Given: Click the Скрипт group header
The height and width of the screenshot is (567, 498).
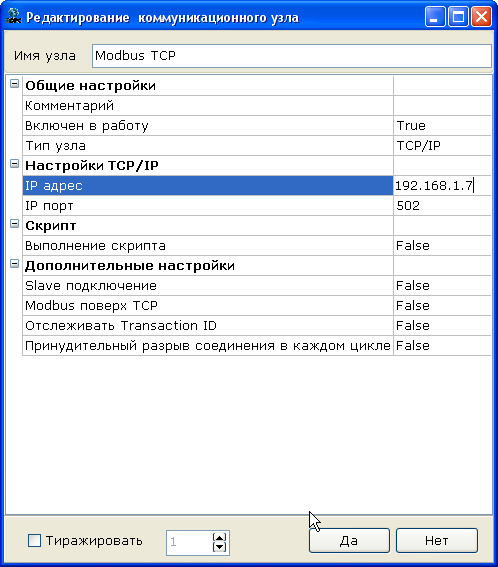Looking at the screenshot, I should tap(208, 226).
